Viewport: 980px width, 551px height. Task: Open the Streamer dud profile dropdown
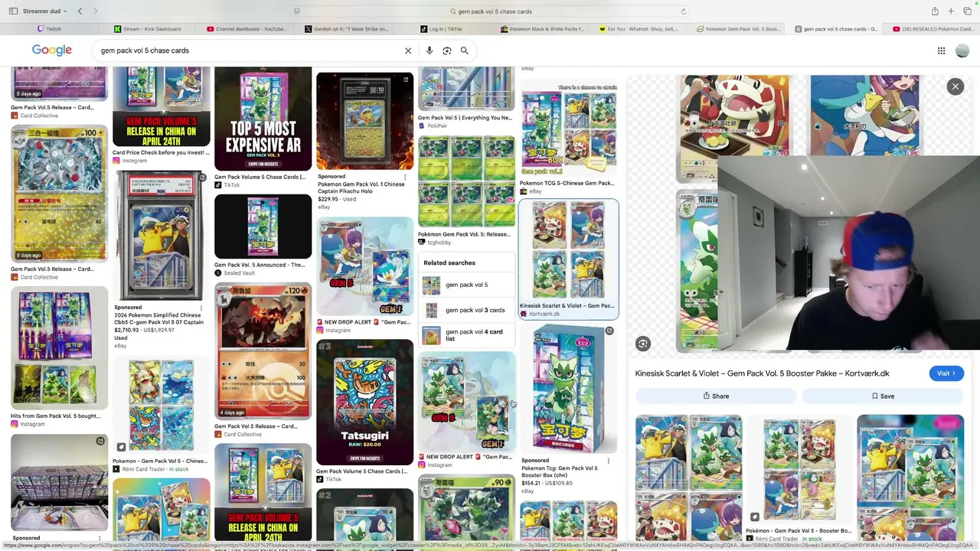click(x=44, y=11)
